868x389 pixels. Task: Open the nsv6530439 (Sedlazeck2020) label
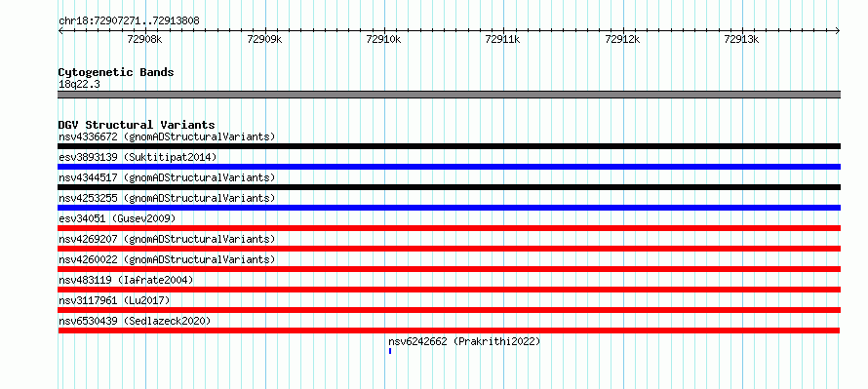click(x=135, y=321)
